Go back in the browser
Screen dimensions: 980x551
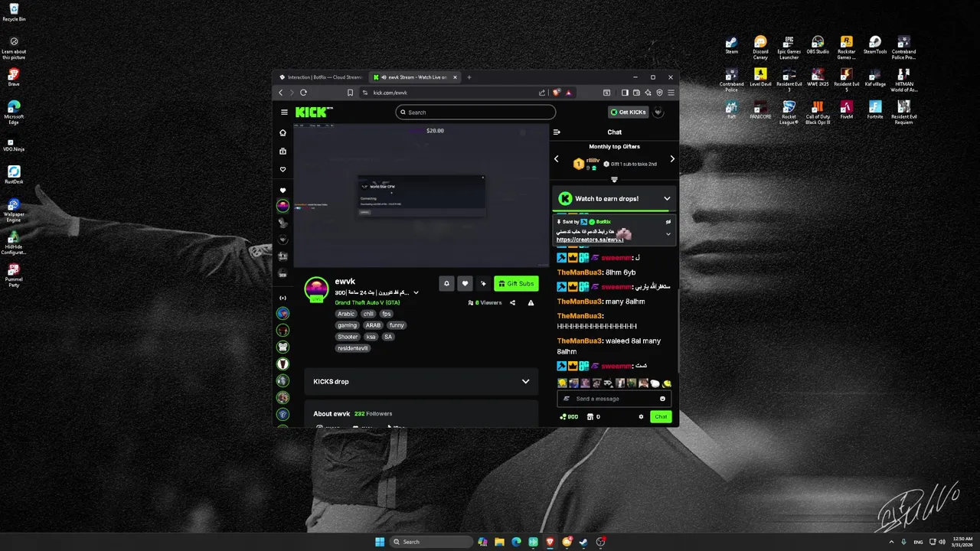280,93
